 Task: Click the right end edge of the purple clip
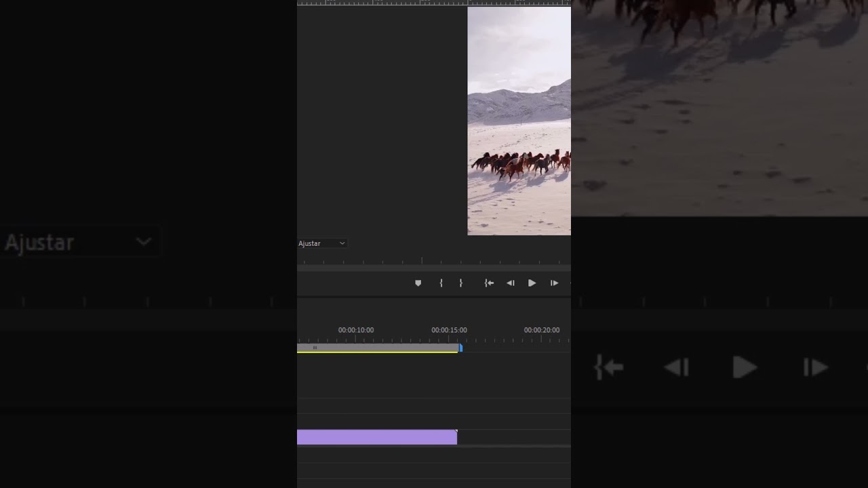coord(456,437)
